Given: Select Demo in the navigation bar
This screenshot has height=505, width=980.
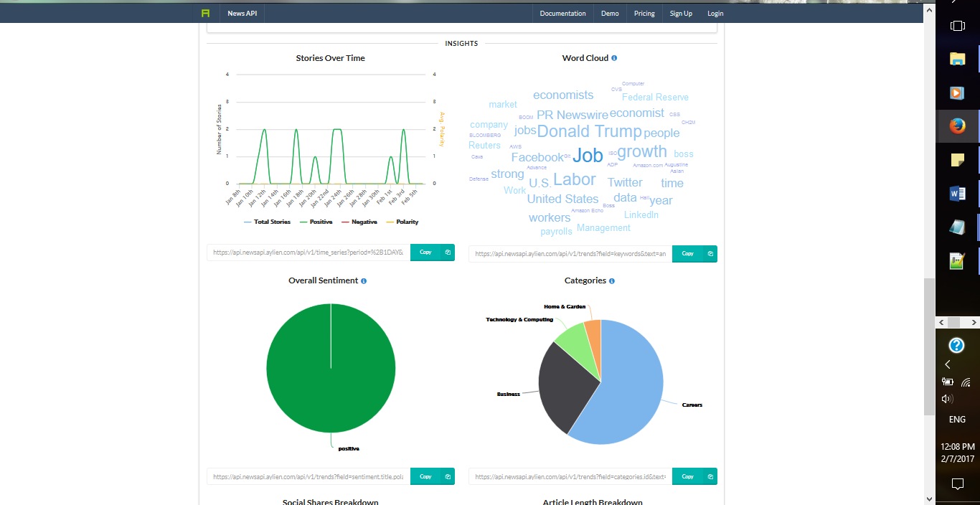Looking at the screenshot, I should click(x=610, y=12).
